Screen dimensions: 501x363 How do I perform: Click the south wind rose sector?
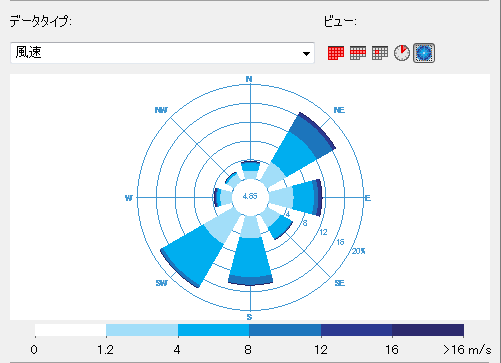pos(250,253)
